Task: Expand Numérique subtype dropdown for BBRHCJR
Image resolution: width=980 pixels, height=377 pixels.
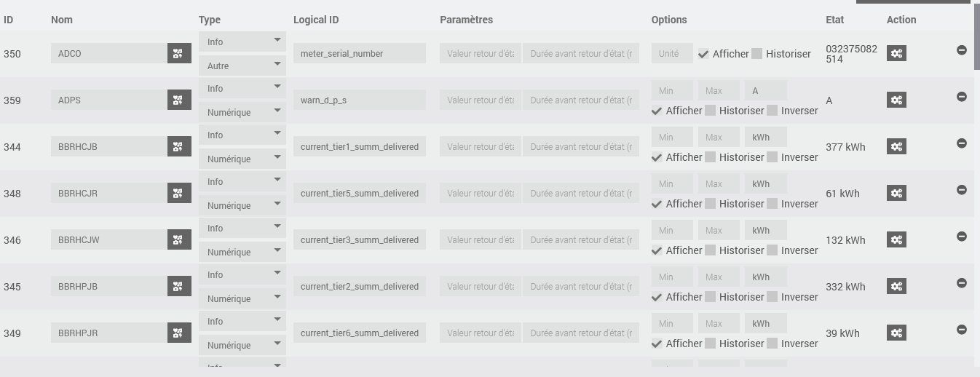Action: coord(242,205)
